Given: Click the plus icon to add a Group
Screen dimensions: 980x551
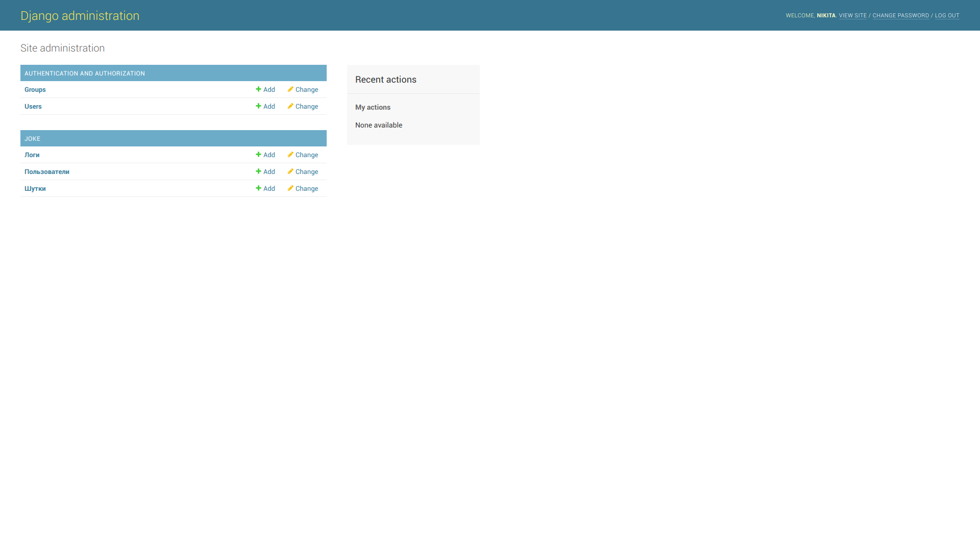Looking at the screenshot, I should [x=258, y=89].
